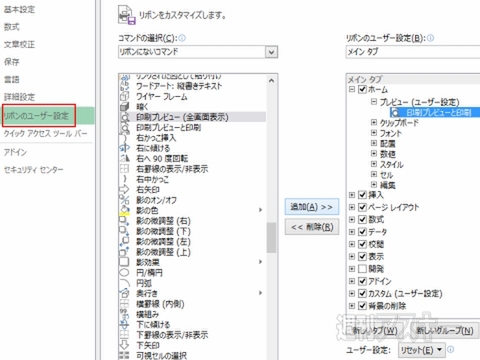Uncheck the データ tab checkbox

click(362, 232)
